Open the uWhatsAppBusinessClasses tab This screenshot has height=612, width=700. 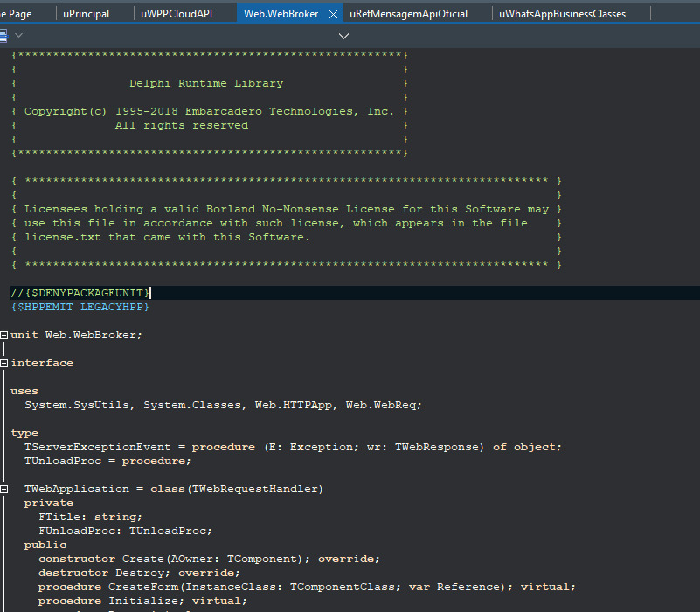562,14
